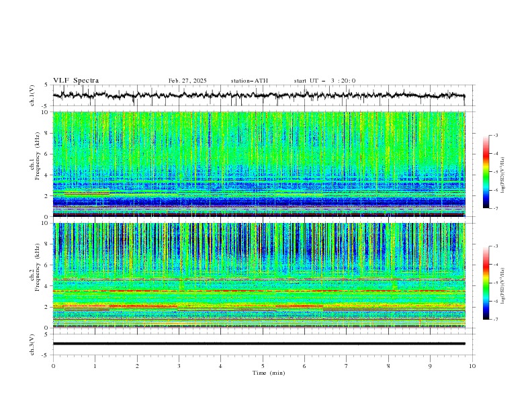
Task: Click the ch.1 spectrogram color scale bar
Action: pyautogui.click(x=486, y=172)
